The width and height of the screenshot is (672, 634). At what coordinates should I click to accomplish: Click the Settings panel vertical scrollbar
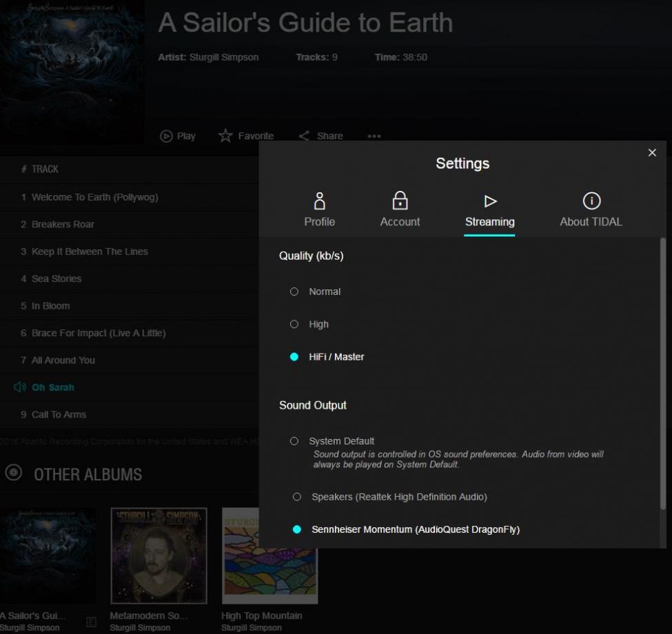pyautogui.click(x=662, y=374)
